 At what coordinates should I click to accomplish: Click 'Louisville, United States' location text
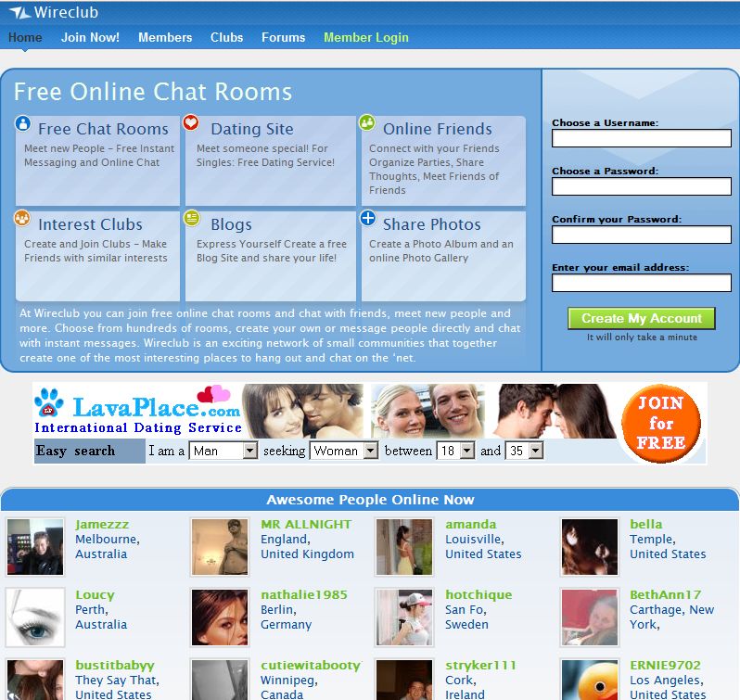[x=483, y=546]
